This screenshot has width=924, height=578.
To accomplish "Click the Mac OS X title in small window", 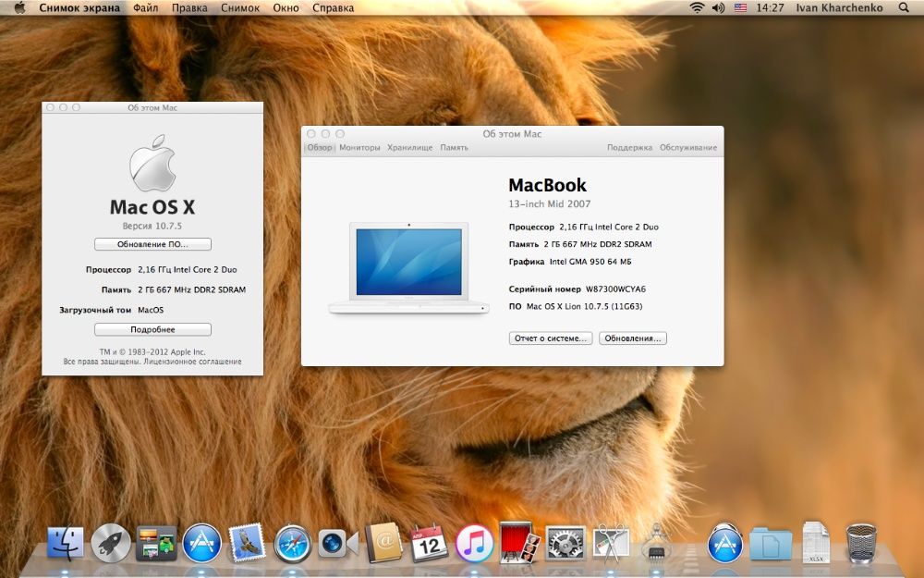I will tap(152, 207).
